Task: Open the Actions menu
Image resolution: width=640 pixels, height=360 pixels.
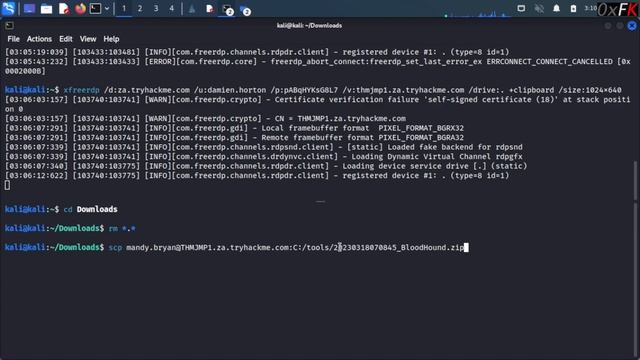Action: [39, 39]
